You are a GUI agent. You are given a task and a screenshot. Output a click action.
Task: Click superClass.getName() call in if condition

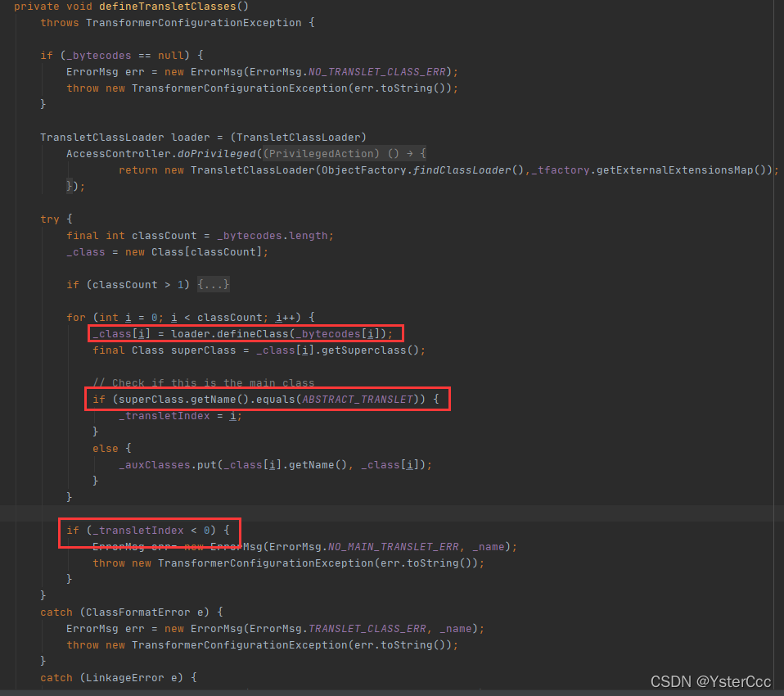(184, 400)
